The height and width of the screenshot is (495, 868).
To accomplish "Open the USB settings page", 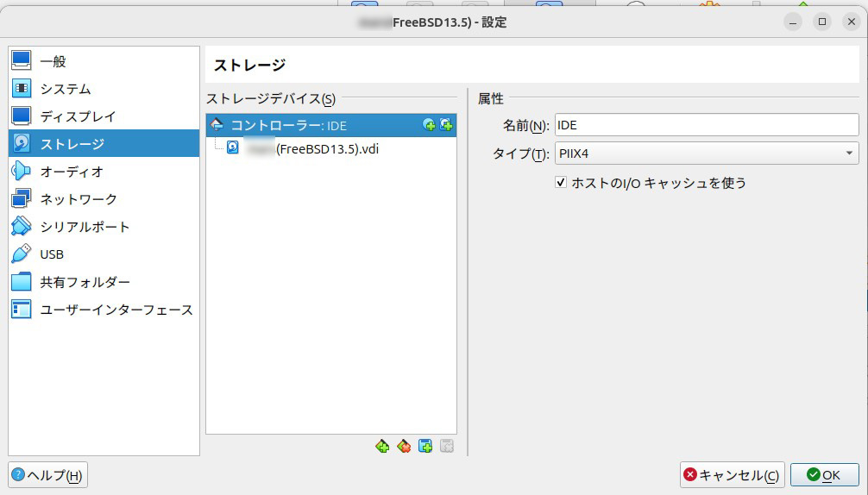I will (104, 254).
